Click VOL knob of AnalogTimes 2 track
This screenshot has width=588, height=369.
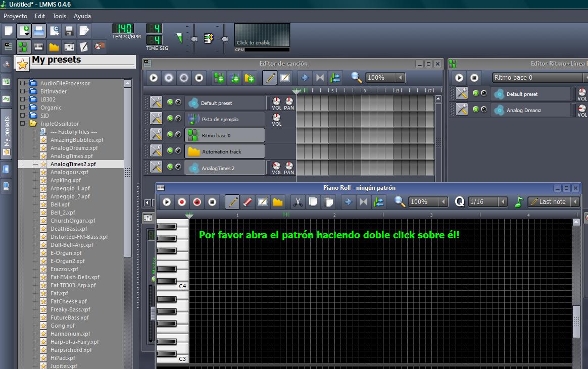pyautogui.click(x=276, y=166)
